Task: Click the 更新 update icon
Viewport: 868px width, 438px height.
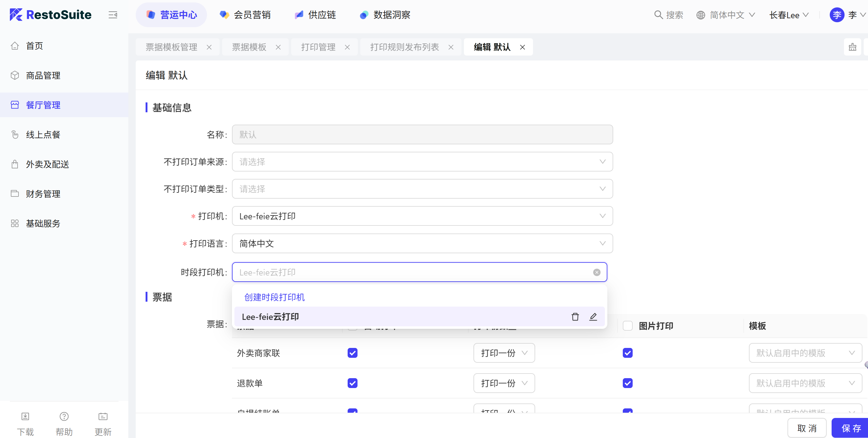Action: (x=103, y=416)
